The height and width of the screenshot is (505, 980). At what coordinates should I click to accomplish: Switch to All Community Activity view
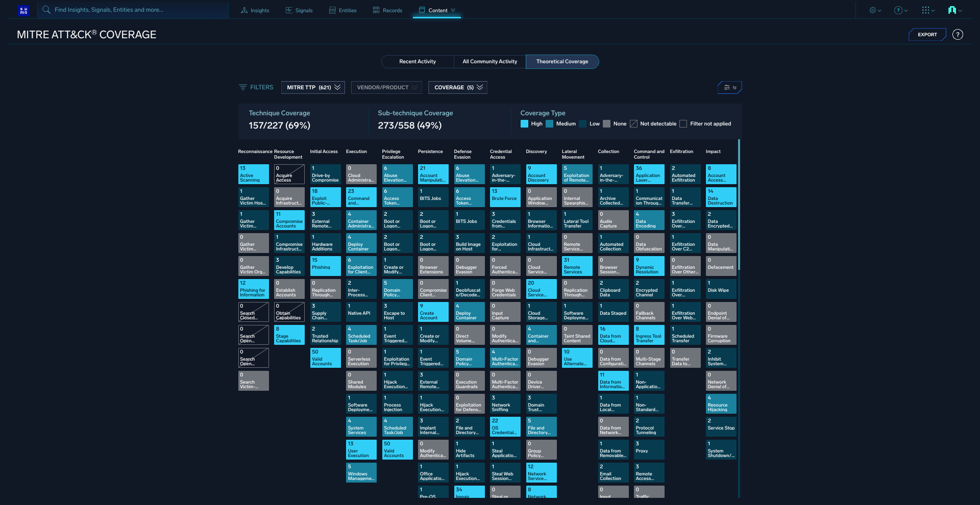(489, 62)
